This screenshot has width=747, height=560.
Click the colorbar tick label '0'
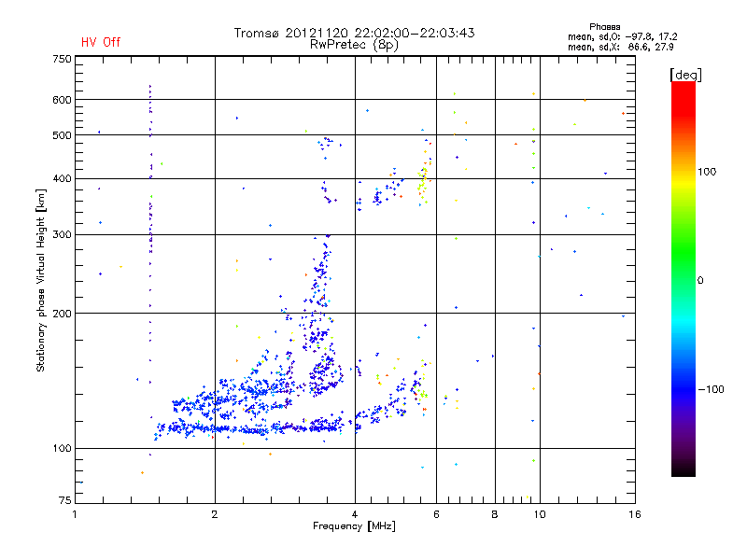pos(700,281)
